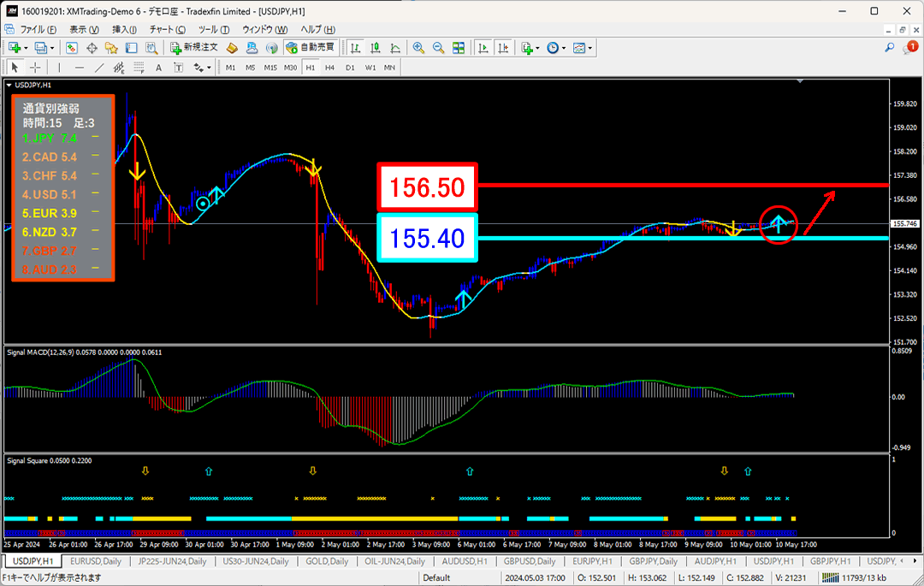924x586 pixels.
Task: Select the cursor arrow tool
Action: 15,68
